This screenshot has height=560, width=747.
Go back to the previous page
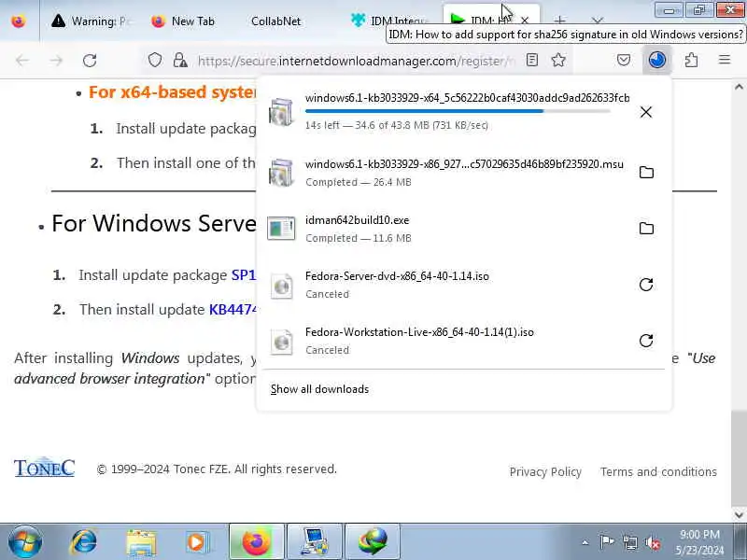pos(21,61)
